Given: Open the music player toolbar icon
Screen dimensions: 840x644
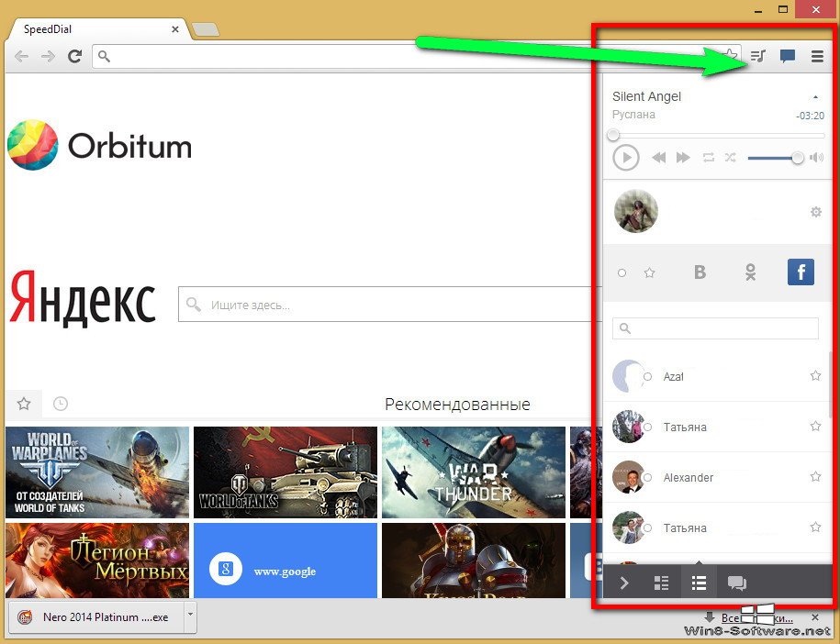Looking at the screenshot, I should point(758,56).
